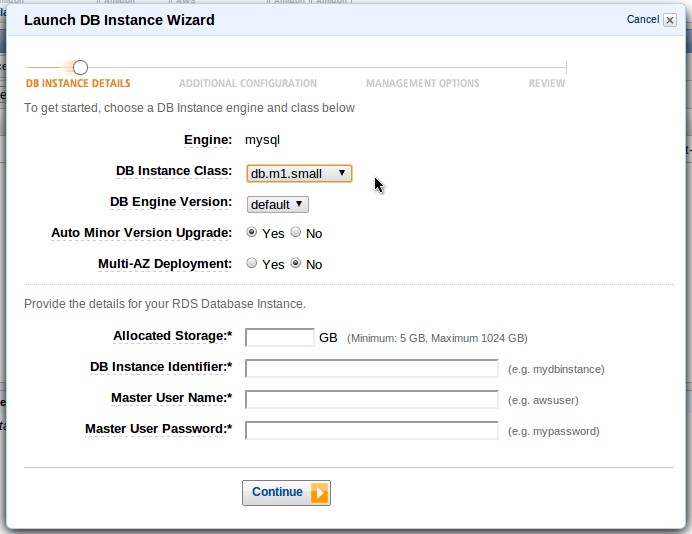This screenshot has width=692, height=534.
Task: Click the Cancel X icon
Action: pyautogui.click(x=670, y=20)
